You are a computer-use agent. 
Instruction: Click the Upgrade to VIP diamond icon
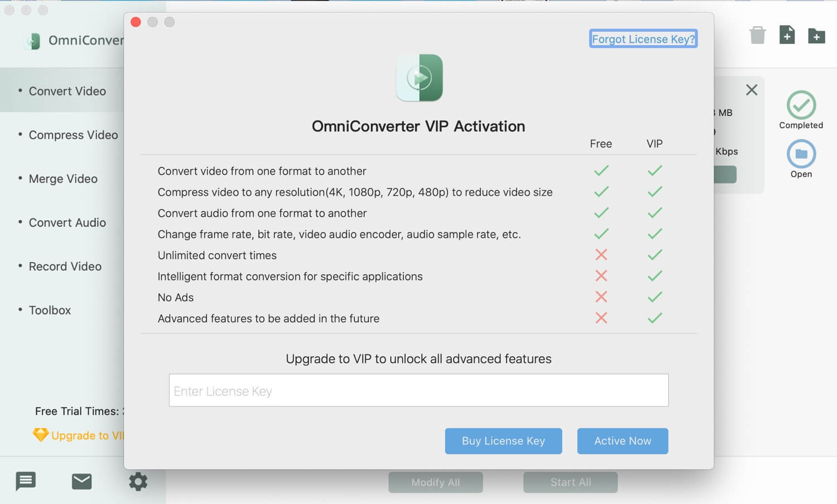pyautogui.click(x=41, y=435)
